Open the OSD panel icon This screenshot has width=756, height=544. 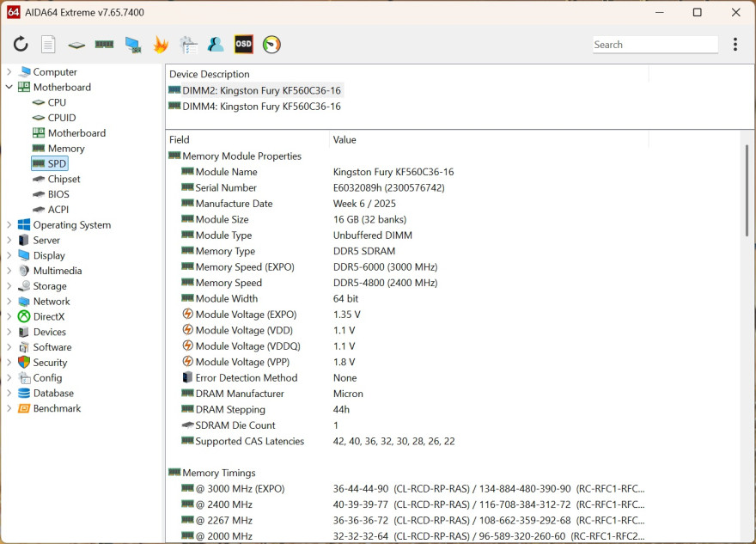pos(243,45)
